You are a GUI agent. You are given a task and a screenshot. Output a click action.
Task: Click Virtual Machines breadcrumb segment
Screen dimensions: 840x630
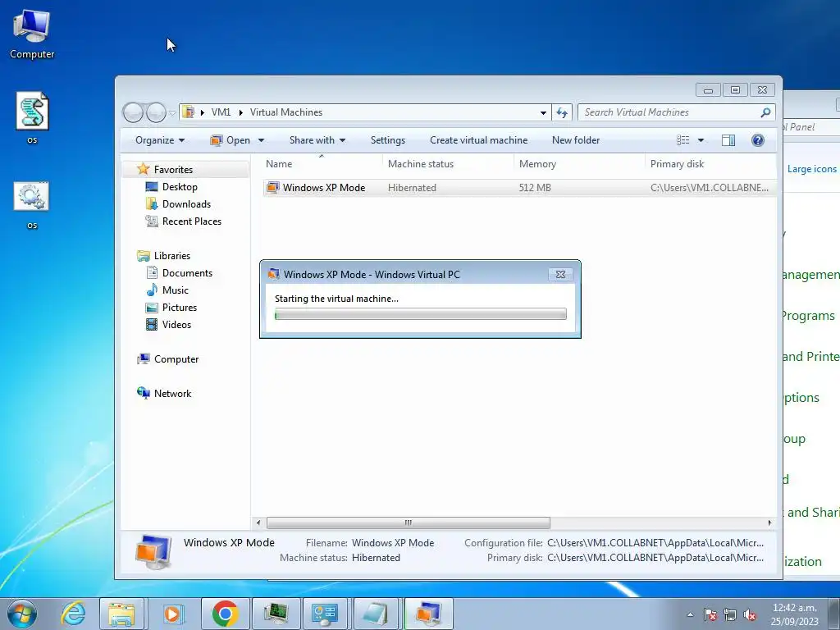[286, 112]
